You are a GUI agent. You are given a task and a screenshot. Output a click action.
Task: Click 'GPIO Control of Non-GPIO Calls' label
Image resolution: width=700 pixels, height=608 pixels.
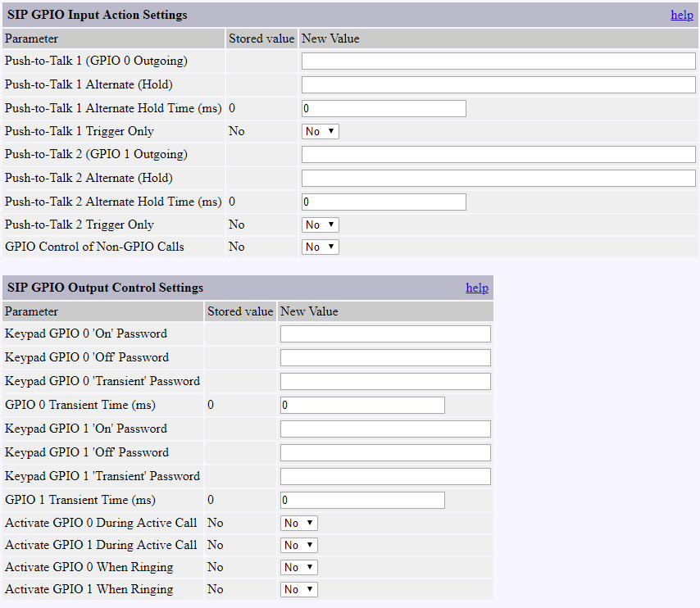[94, 247]
